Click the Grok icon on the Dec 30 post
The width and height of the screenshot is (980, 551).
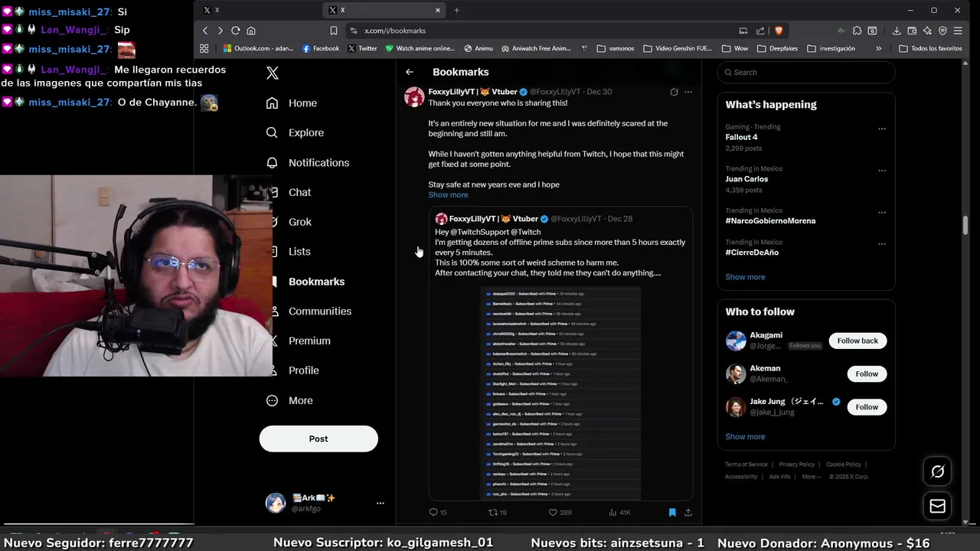click(674, 92)
